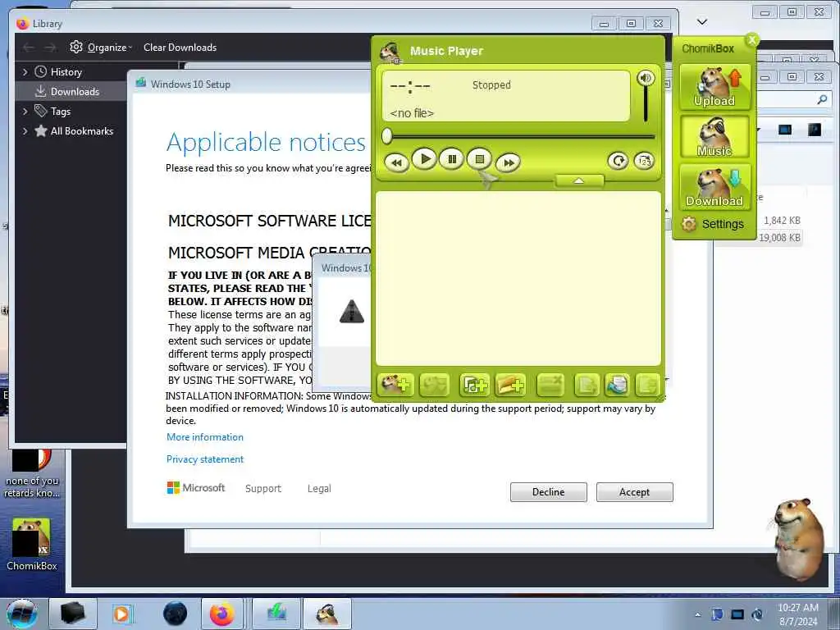Select the 19,008 KB file row
This screenshot has width=840, height=630.
[x=779, y=237]
